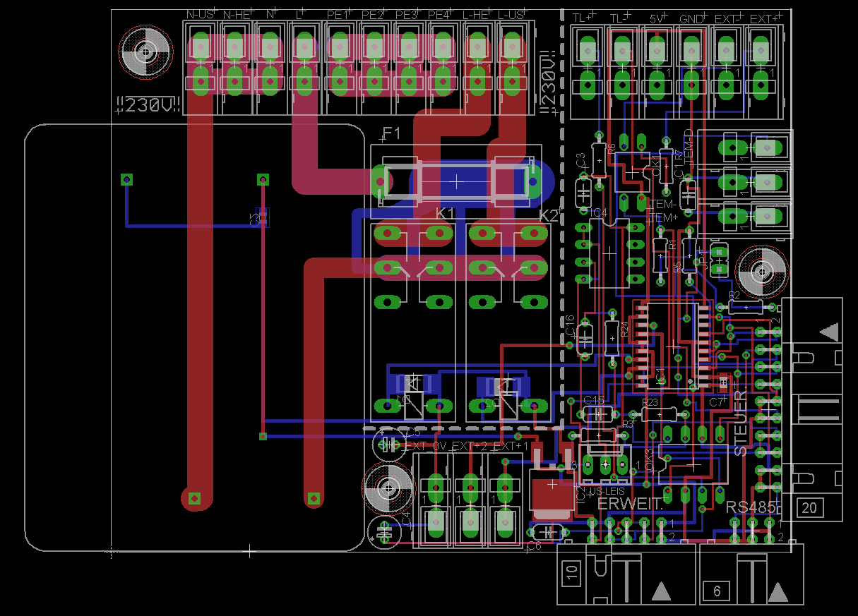
Task: Select the mounting hole beside the EXT 0V terminal
Action: [x=388, y=488]
